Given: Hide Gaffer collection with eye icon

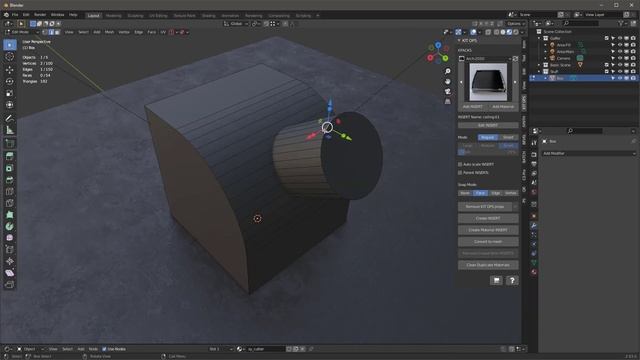Looking at the screenshot, I should click(x=620, y=38).
